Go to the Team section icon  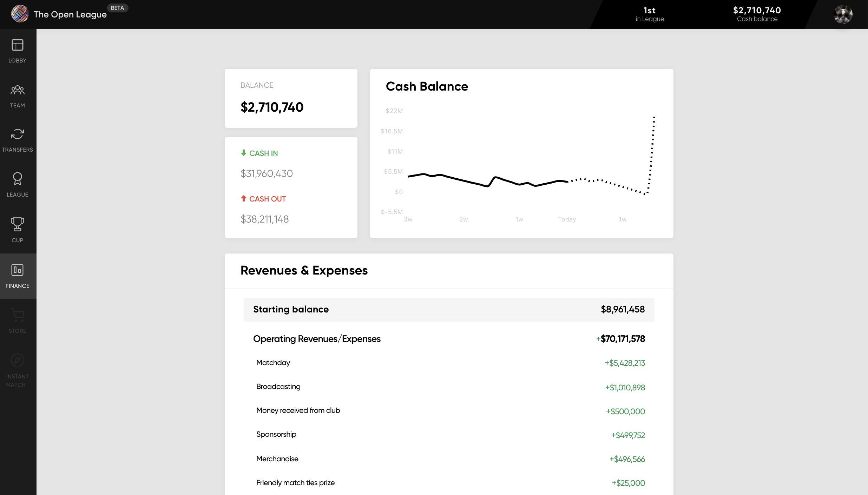(17, 90)
